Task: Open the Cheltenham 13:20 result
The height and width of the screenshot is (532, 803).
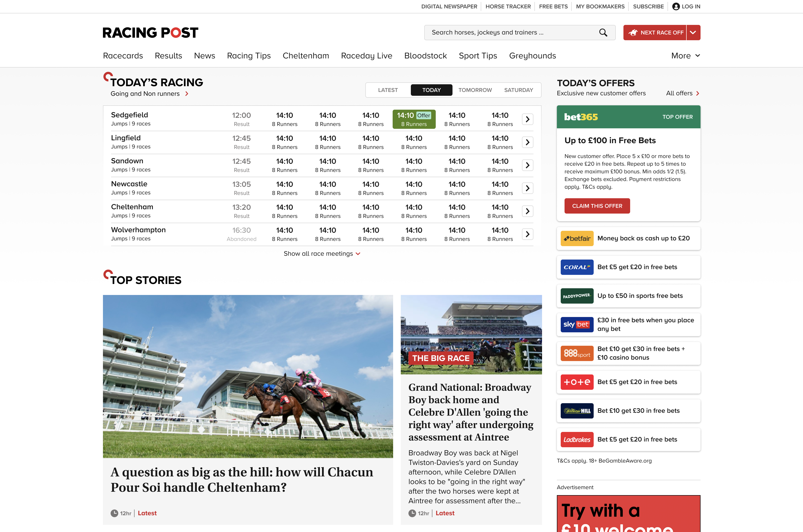Action: (242, 211)
